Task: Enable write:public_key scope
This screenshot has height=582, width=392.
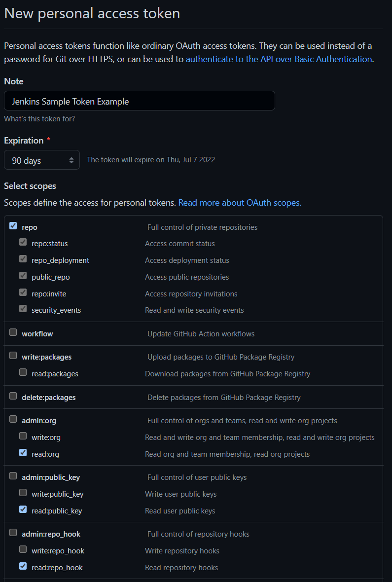Action: (23, 493)
